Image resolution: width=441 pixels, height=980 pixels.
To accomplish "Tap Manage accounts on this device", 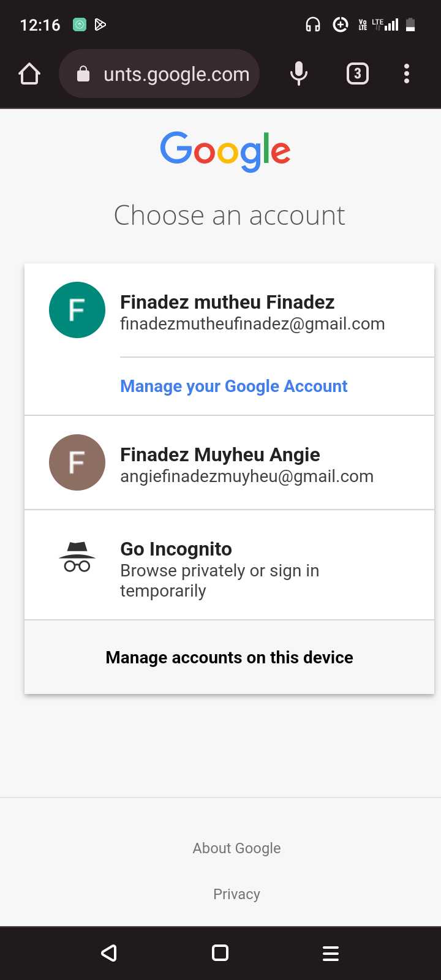I will tap(229, 657).
